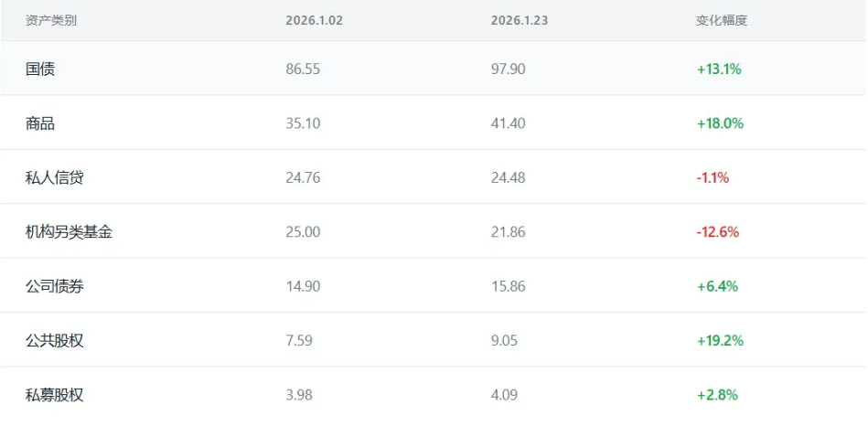Select the 私募股权 row label
The image size is (868, 437).
click(55, 395)
